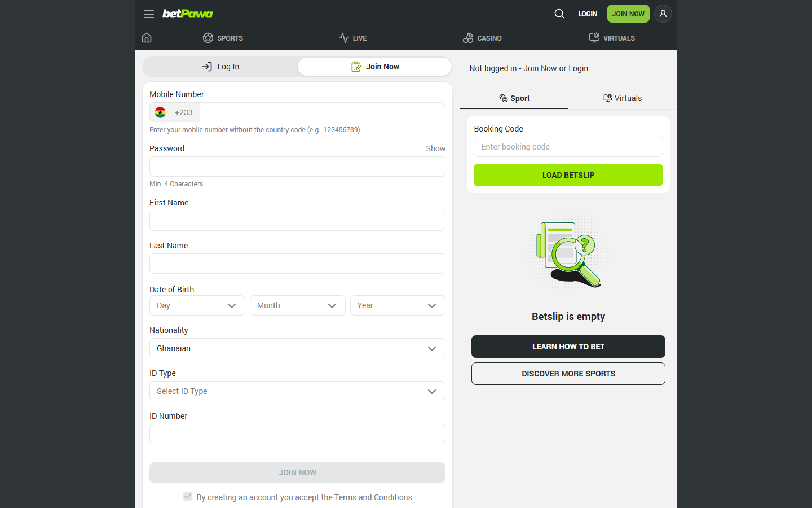
Task: Click the green JOIN NOW header button
Action: pyautogui.click(x=628, y=14)
